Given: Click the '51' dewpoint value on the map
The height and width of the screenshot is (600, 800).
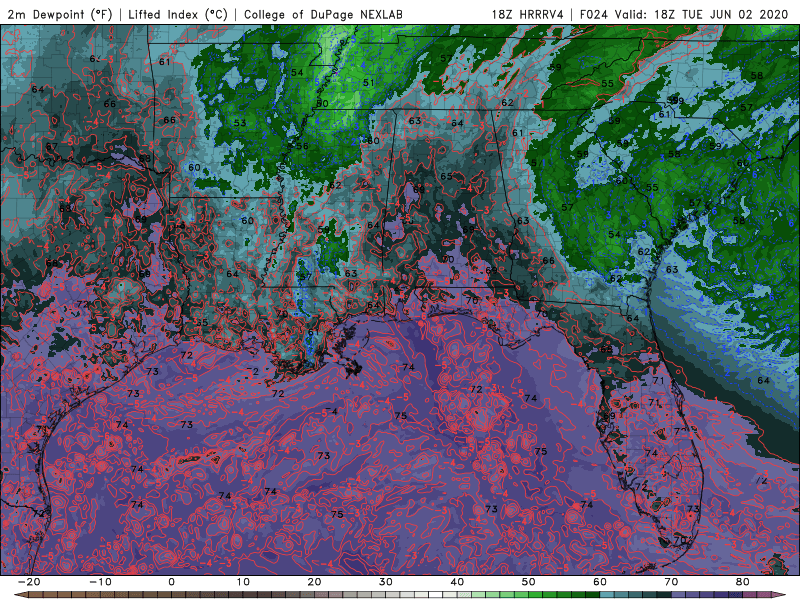Looking at the screenshot, I should [368, 82].
